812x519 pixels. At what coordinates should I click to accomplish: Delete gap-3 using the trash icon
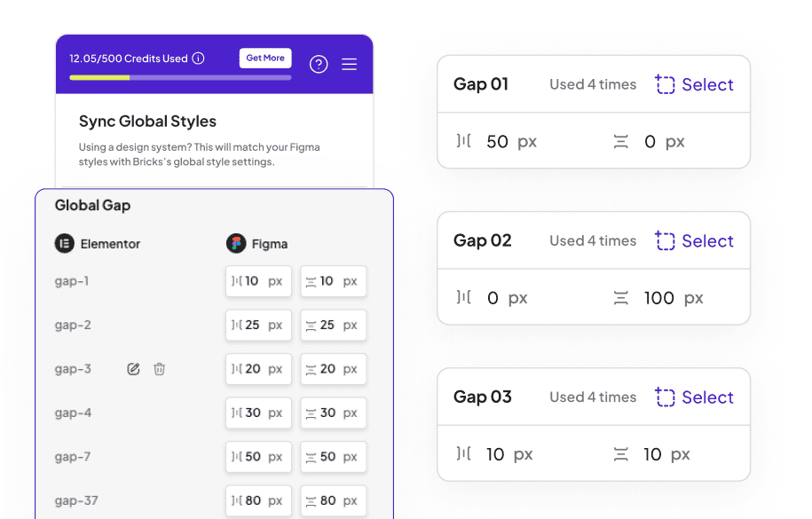159,369
